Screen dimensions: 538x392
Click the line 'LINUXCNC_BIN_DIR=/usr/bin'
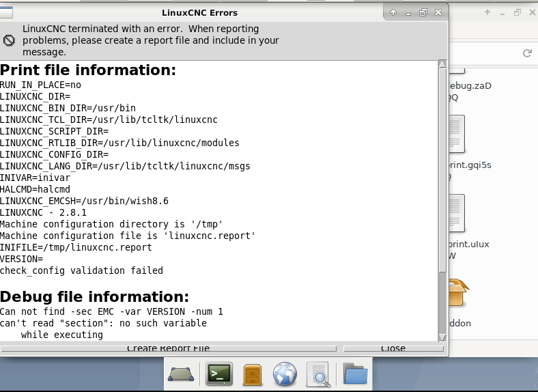coord(68,108)
